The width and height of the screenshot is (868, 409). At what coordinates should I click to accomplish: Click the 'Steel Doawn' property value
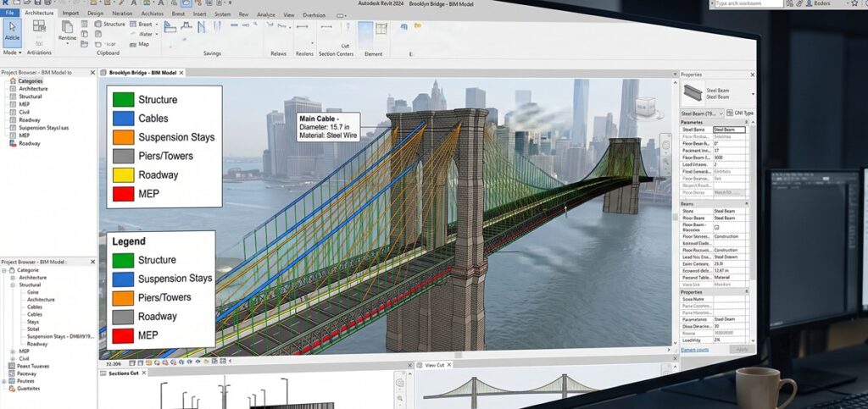726,257
